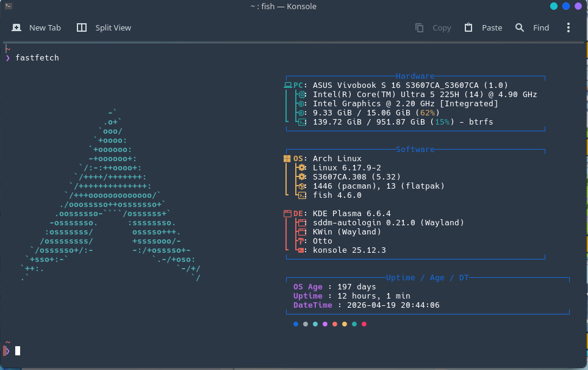The width and height of the screenshot is (588, 370).
Task: Click the '62%' memory usage value
Action: (x=428, y=113)
